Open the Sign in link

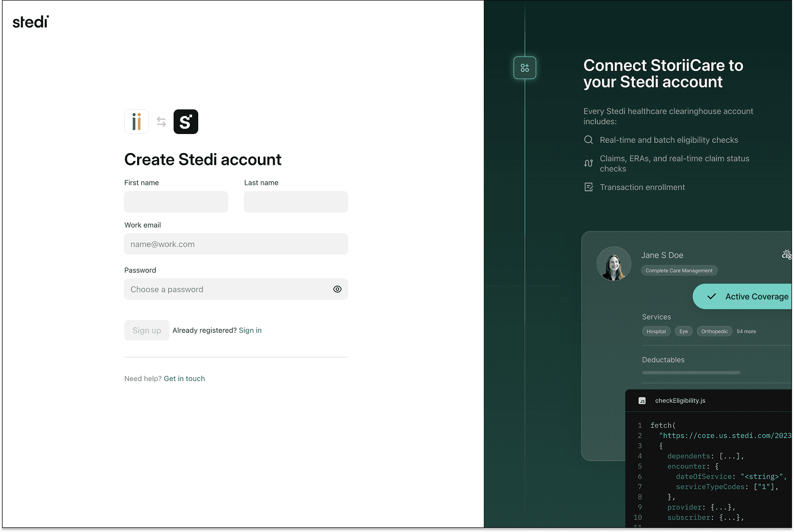(250, 330)
